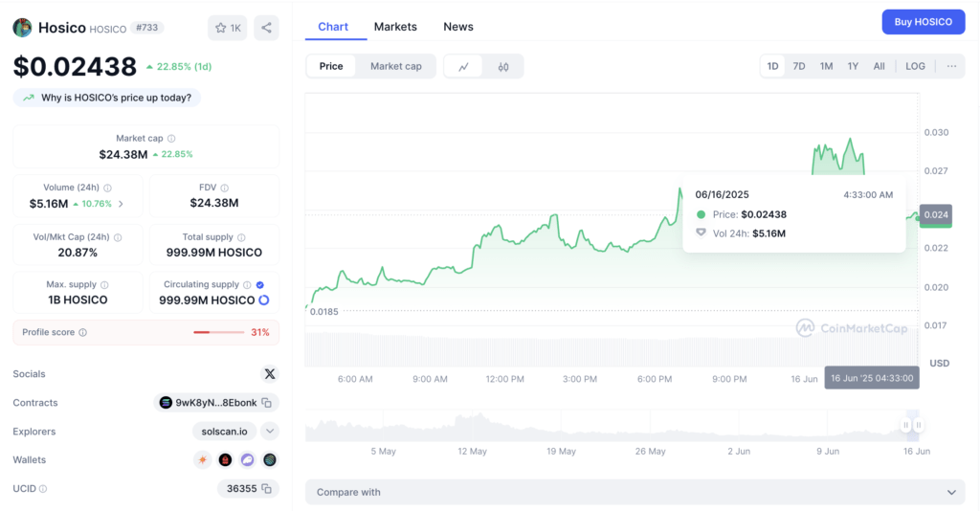The image size is (980, 511).
Task: Click the Buy HOSICO button
Action: point(924,22)
